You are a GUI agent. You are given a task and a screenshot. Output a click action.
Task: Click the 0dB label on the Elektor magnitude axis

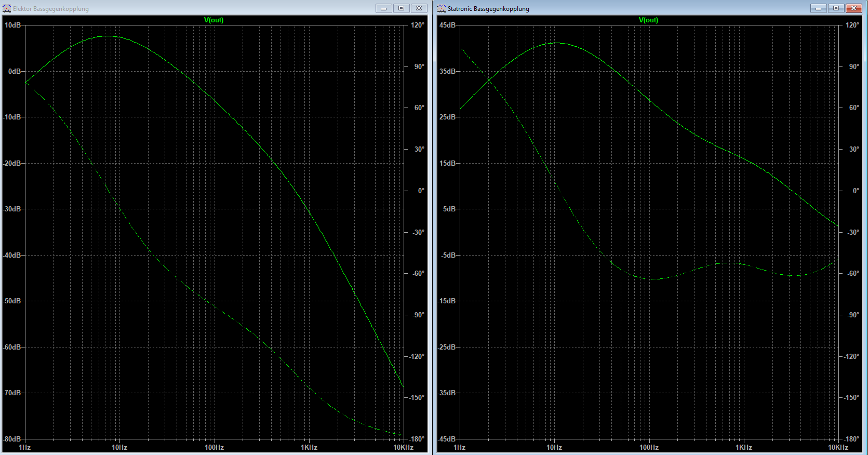(x=15, y=71)
